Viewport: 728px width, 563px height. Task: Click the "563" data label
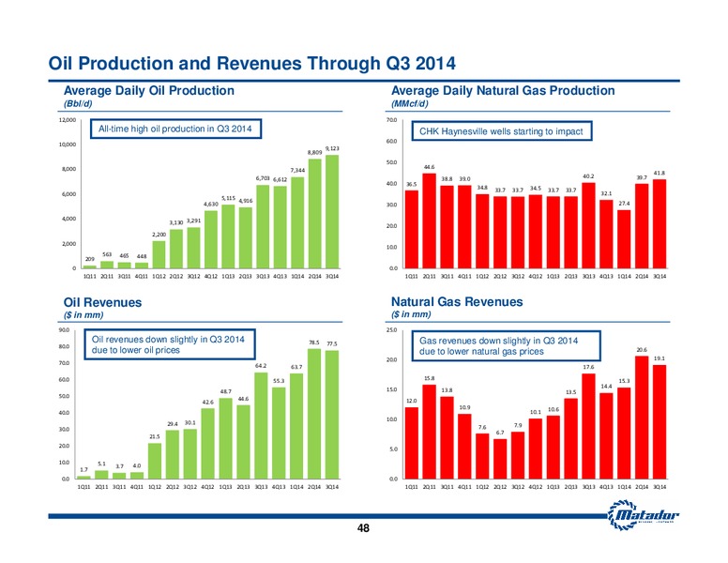107,254
